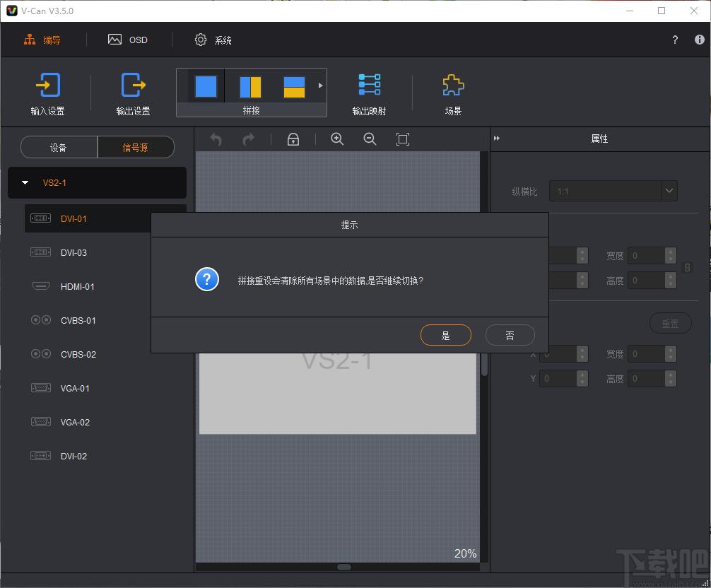Switch to the 信号源 toggle tab

click(136, 147)
